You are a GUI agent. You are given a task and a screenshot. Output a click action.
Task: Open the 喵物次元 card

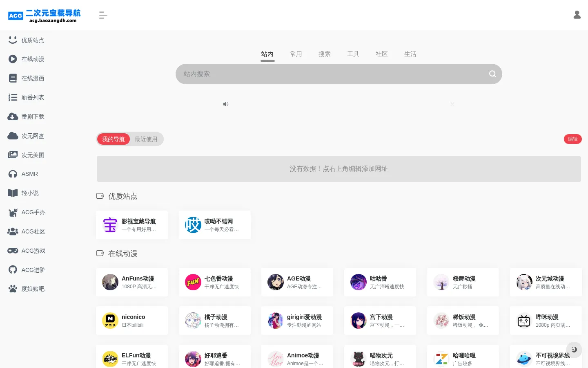[x=380, y=357]
